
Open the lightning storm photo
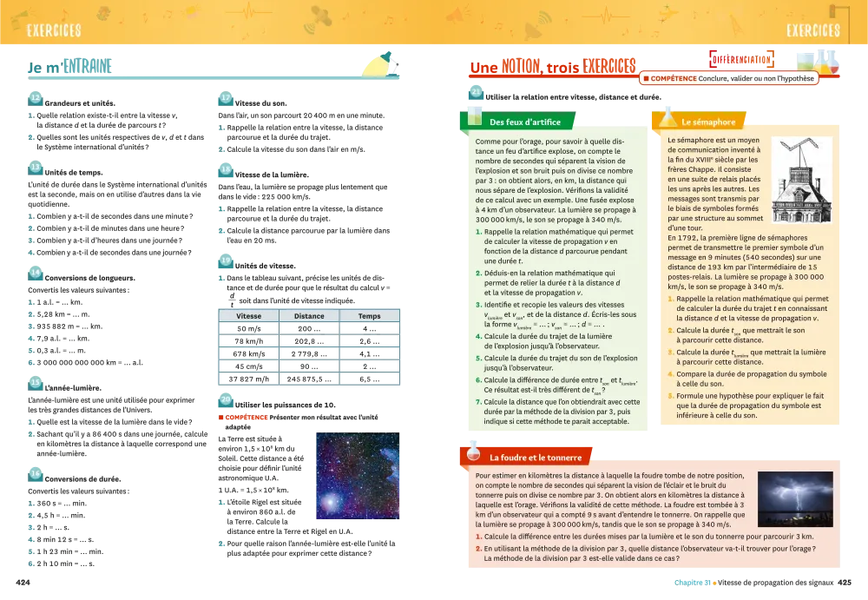pyautogui.click(x=795, y=499)
